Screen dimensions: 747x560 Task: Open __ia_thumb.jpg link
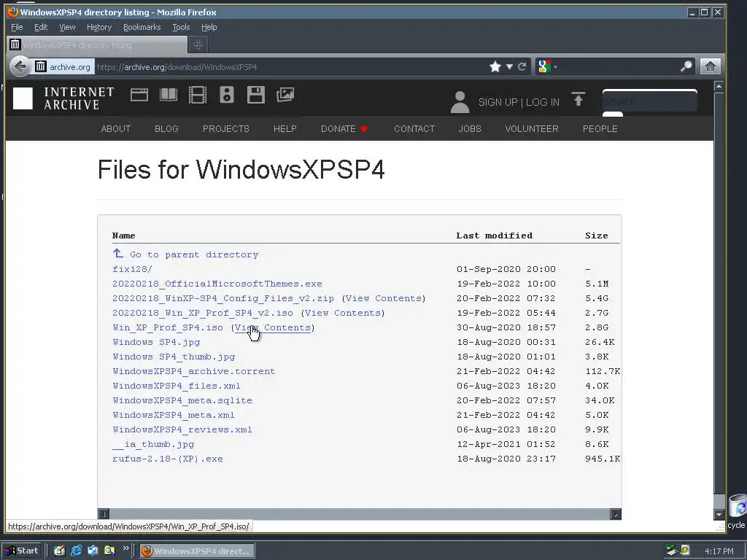point(153,444)
